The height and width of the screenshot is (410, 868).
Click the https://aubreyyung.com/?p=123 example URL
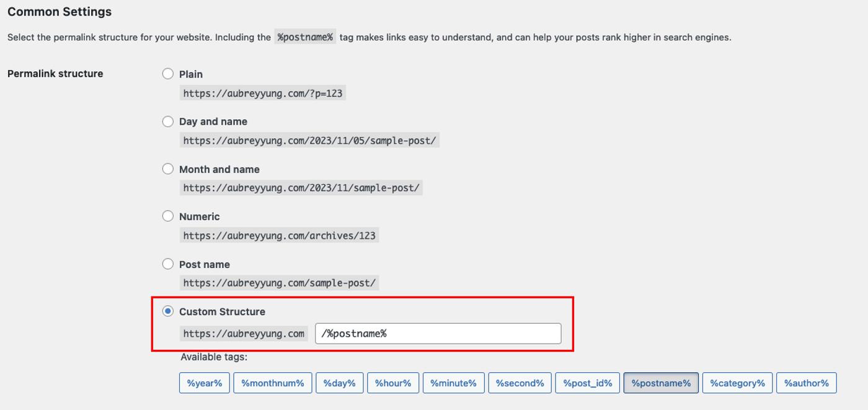click(262, 92)
